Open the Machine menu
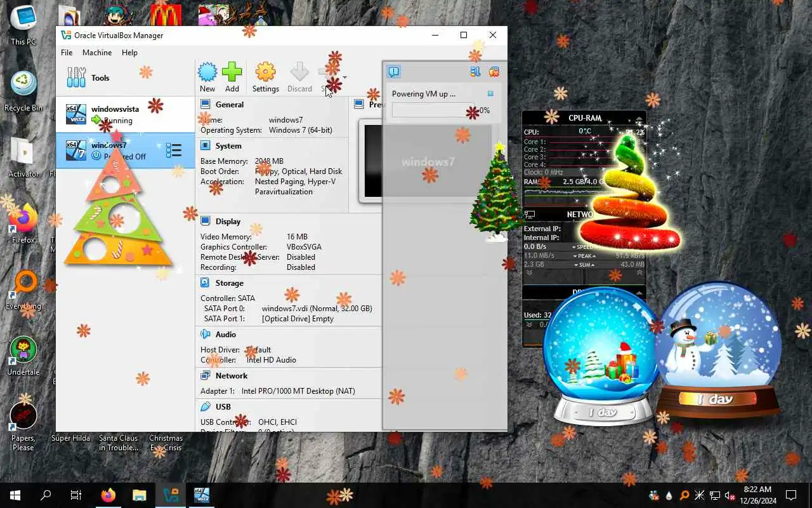The image size is (812, 508). pos(97,53)
